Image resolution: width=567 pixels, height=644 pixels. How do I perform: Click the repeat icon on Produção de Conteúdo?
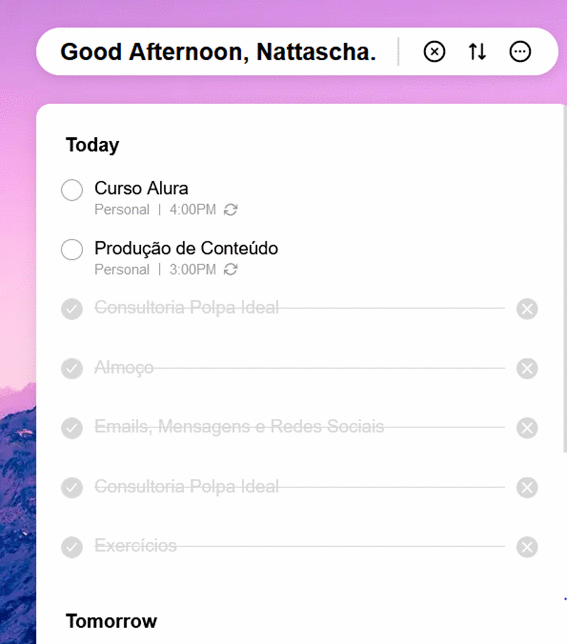[x=230, y=270]
